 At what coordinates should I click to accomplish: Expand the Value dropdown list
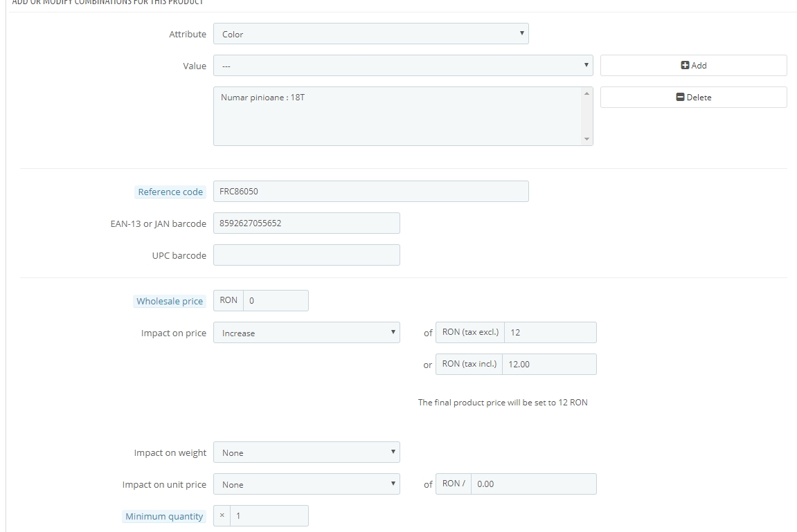[x=402, y=66]
